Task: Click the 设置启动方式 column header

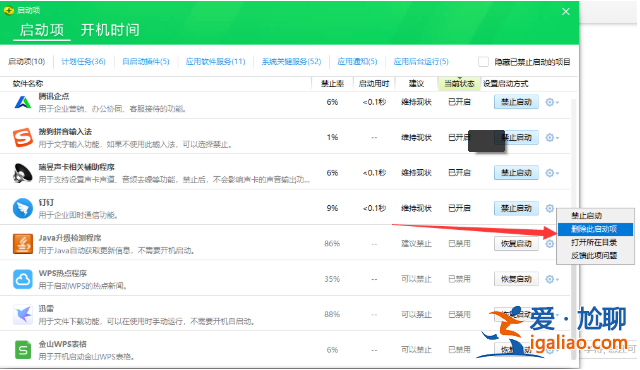Action: 505,84
